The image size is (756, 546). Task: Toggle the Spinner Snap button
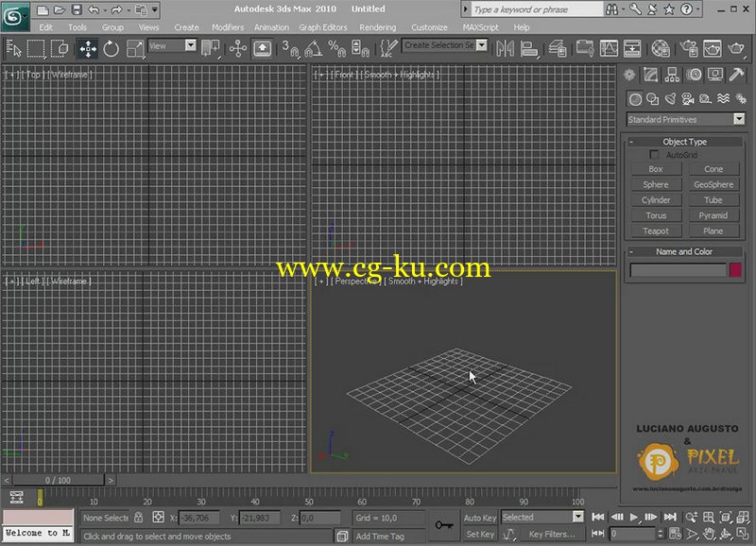coord(360,49)
